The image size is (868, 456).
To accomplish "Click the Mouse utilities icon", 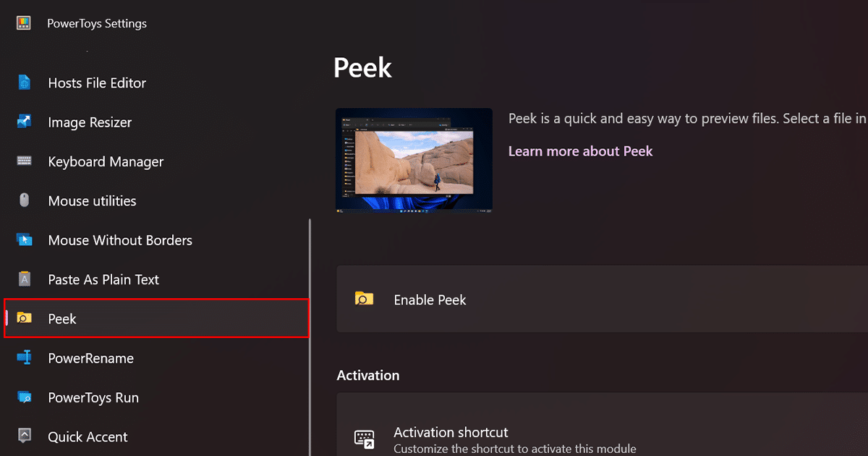I will 25,200.
